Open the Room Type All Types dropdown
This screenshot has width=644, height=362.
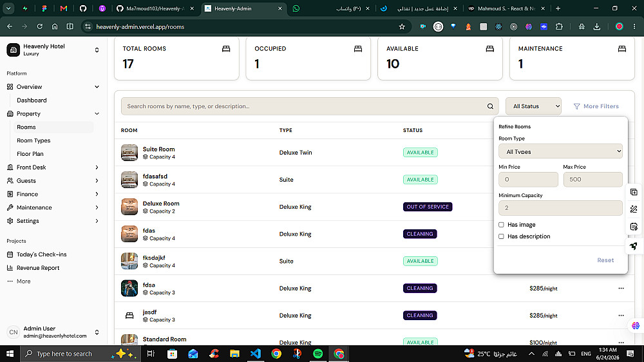[x=560, y=151]
